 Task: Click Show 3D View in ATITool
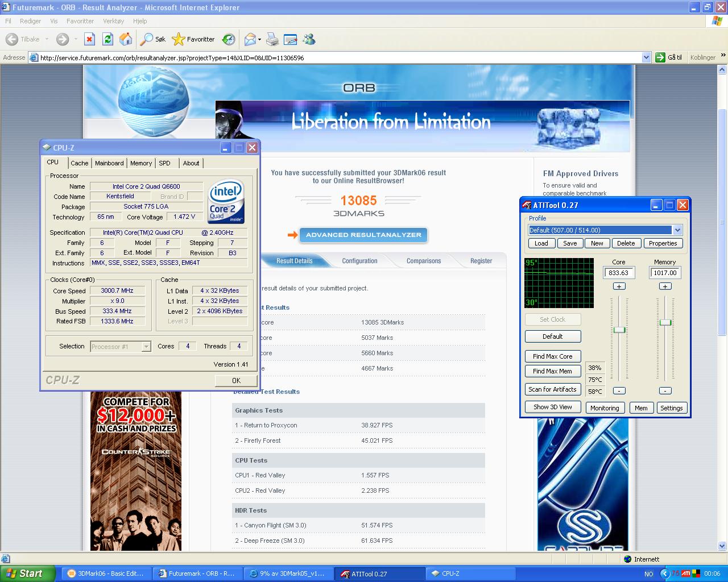552,407
